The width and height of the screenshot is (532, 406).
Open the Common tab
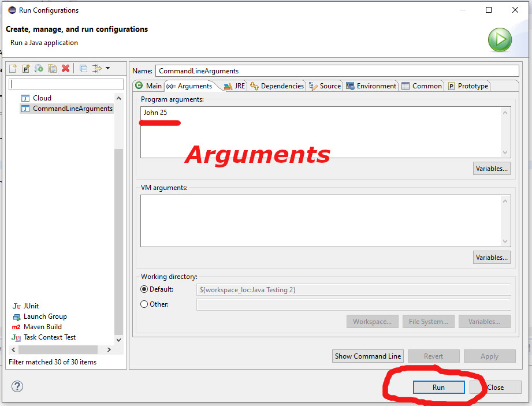point(422,85)
